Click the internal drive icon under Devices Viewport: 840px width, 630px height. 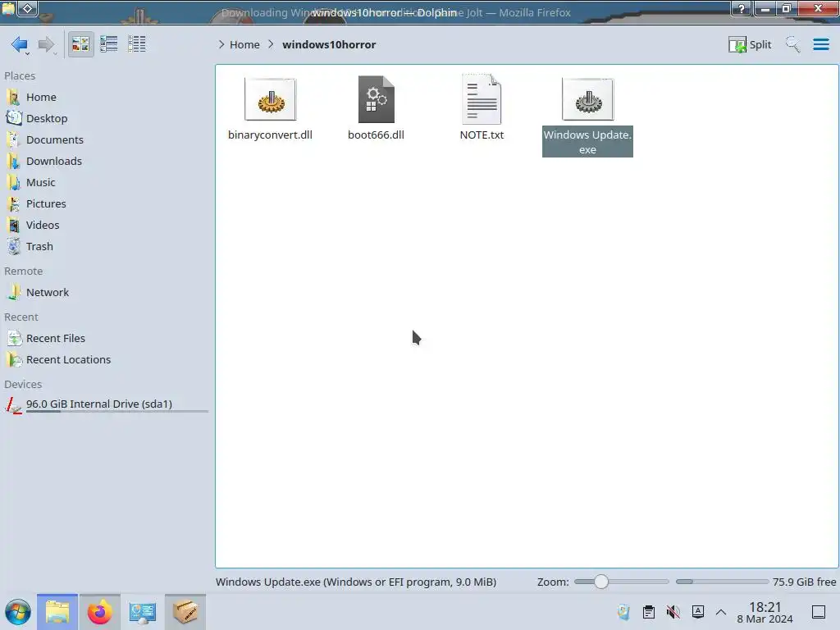(14, 405)
